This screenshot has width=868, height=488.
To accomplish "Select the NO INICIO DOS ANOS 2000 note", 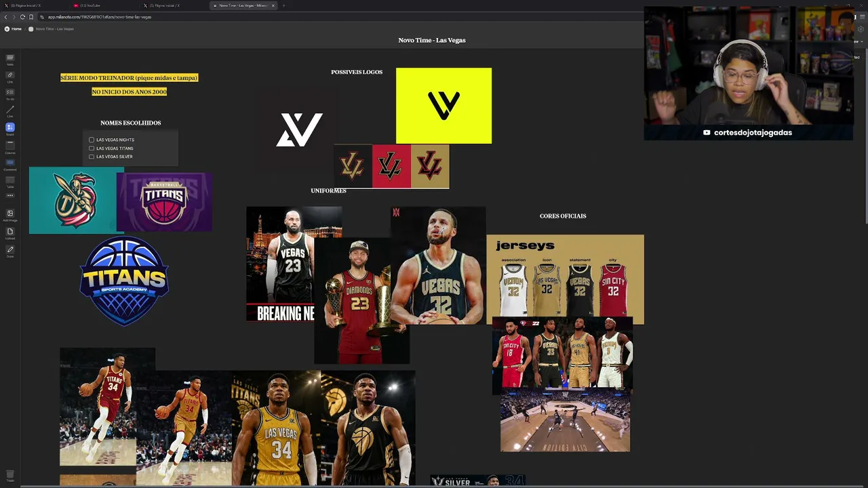I will [x=130, y=91].
